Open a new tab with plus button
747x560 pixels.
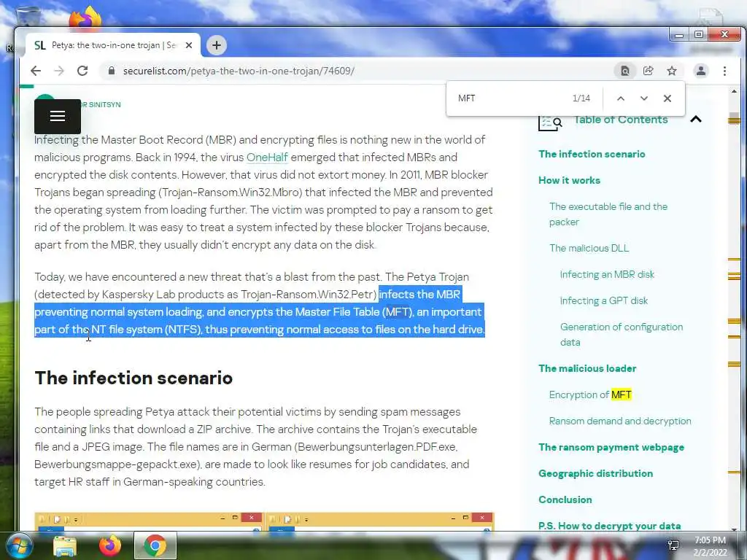tap(216, 45)
